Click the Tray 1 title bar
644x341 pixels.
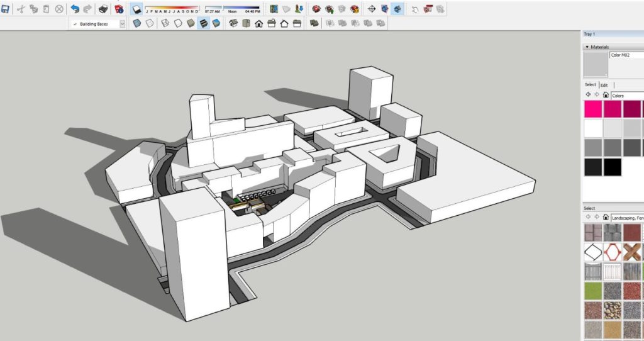pos(613,34)
